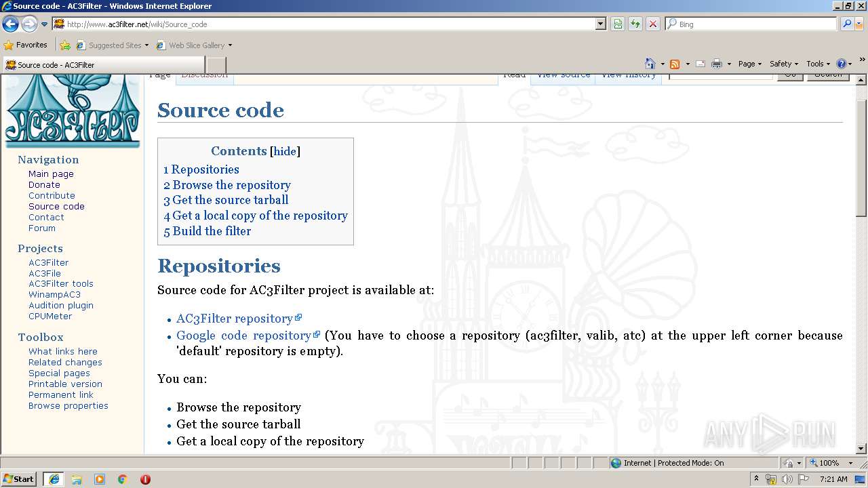Open the Tools menu

point(818,64)
